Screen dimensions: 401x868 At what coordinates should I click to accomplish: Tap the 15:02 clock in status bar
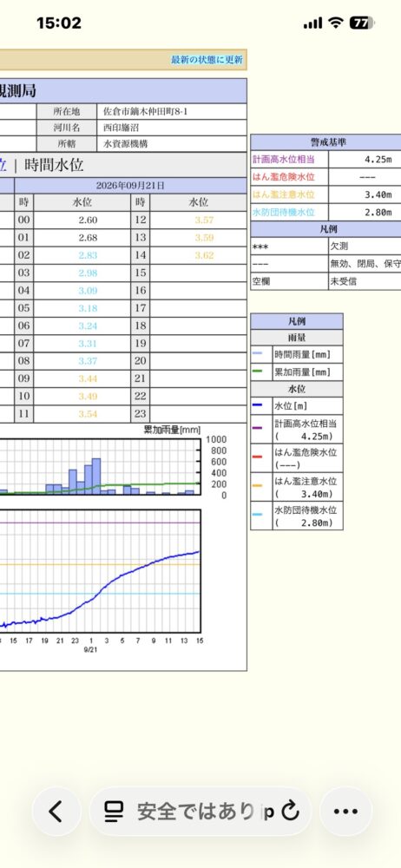tap(59, 23)
